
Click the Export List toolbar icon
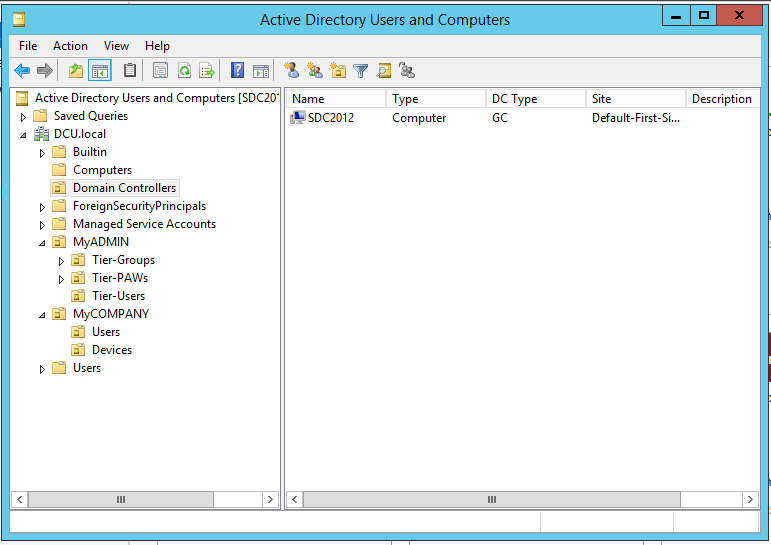click(207, 71)
